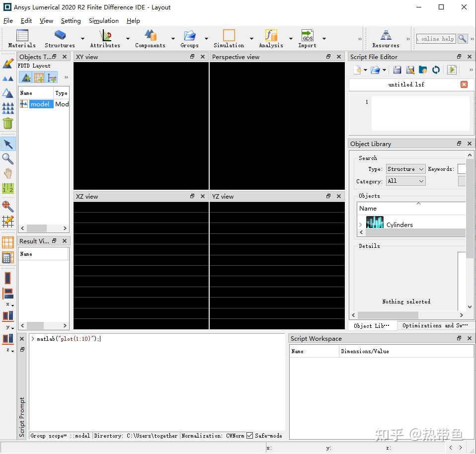This screenshot has width=476, height=454.
Task: Close the untitled.lsf script file
Action: [x=464, y=84]
